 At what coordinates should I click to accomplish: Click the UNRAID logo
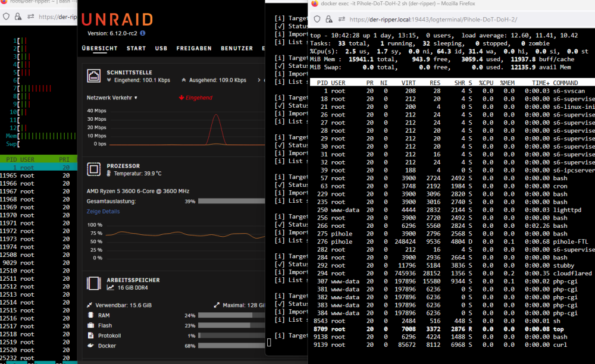pyautogui.click(x=117, y=20)
